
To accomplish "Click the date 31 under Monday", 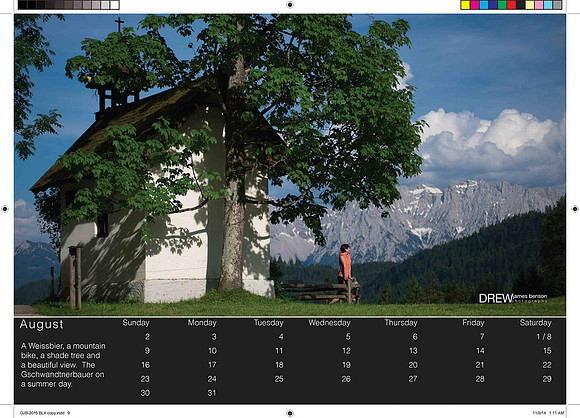I will click(x=212, y=393).
